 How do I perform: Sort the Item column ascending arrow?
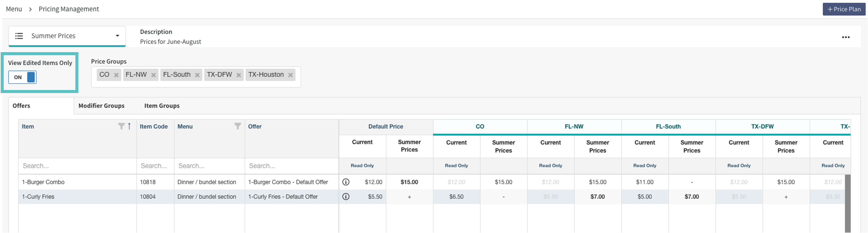129,126
